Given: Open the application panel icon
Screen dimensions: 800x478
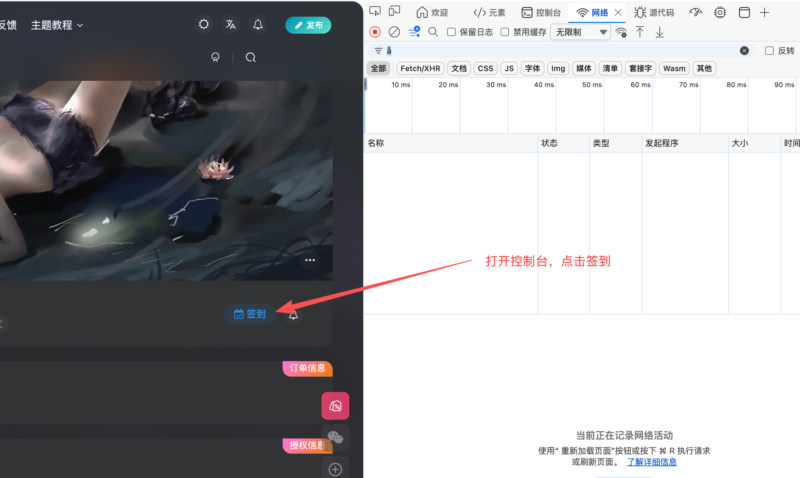Looking at the screenshot, I should coord(744,12).
